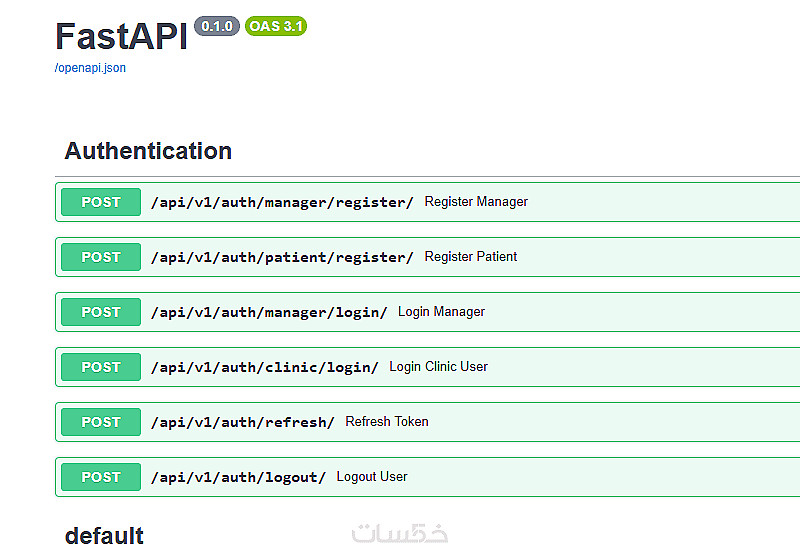Click POST badge for Login Manager

click(x=101, y=312)
